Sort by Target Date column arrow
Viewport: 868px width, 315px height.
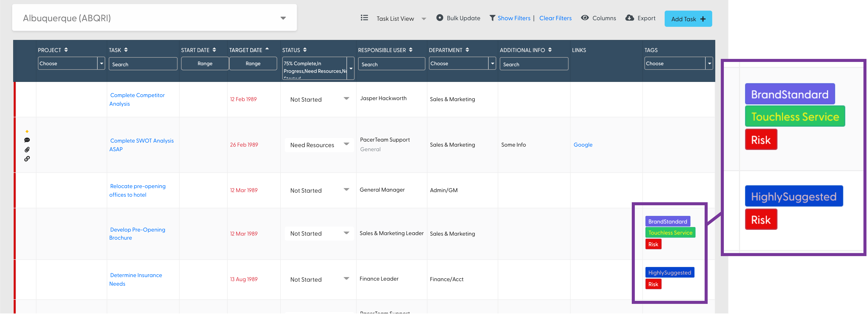pyautogui.click(x=267, y=49)
